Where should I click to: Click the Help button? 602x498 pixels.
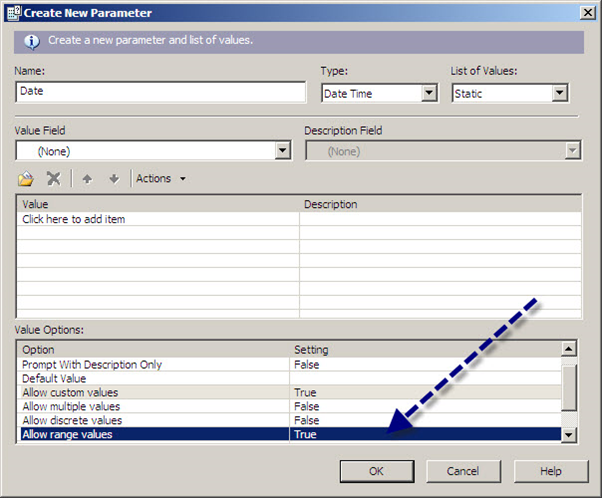[550, 470]
